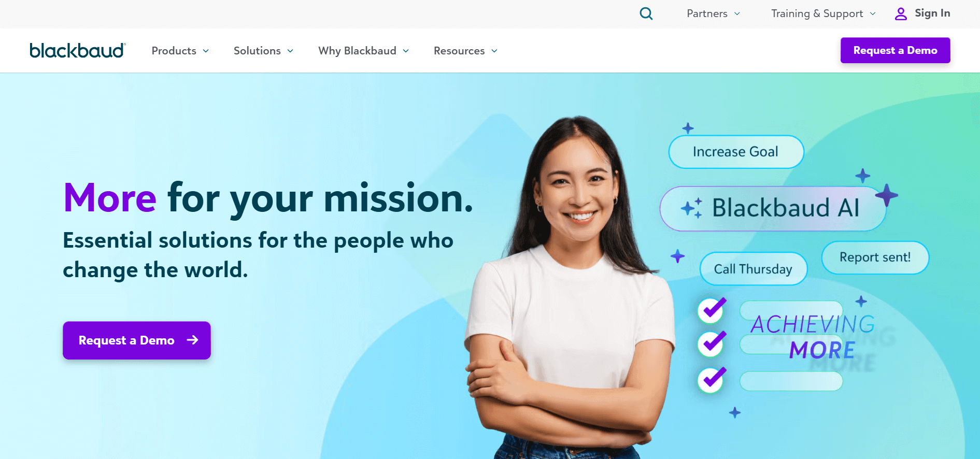Click the top purple checkmark circle

coord(712,310)
